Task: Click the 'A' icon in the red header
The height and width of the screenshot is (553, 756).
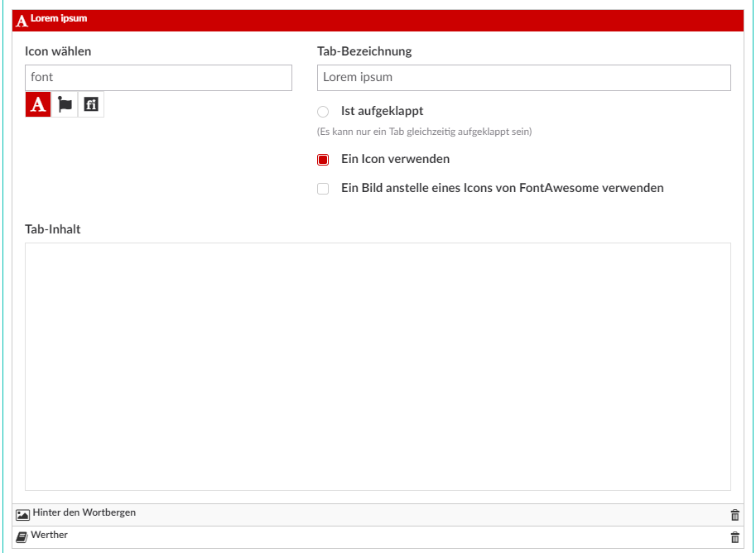Action: pyautogui.click(x=22, y=21)
